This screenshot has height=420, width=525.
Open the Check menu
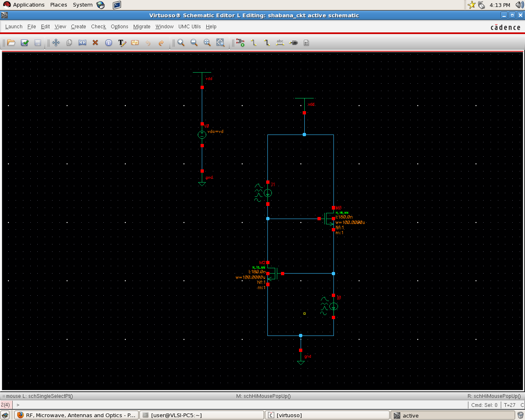(98, 27)
